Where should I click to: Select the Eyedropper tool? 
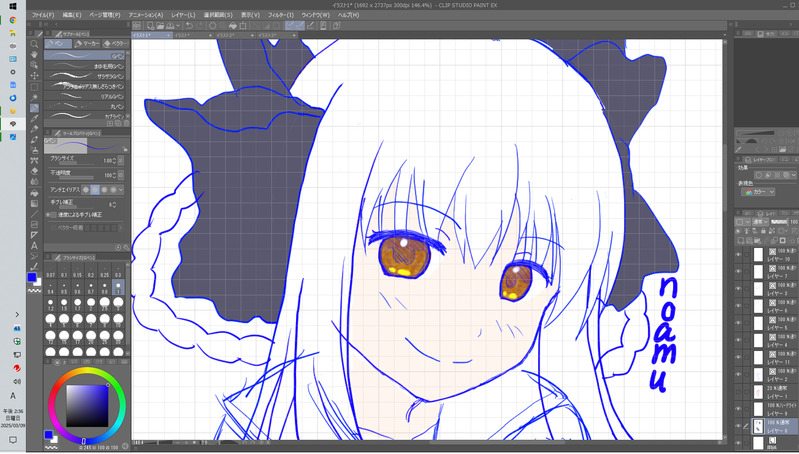click(34, 118)
